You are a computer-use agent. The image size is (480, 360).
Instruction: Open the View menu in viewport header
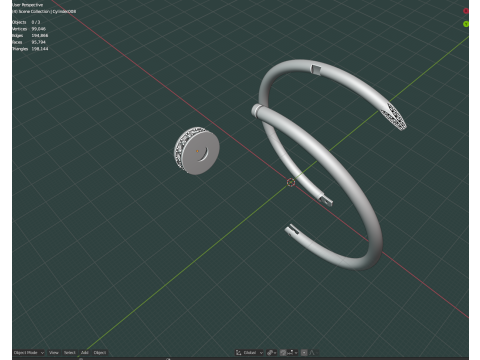pyautogui.click(x=54, y=352)
